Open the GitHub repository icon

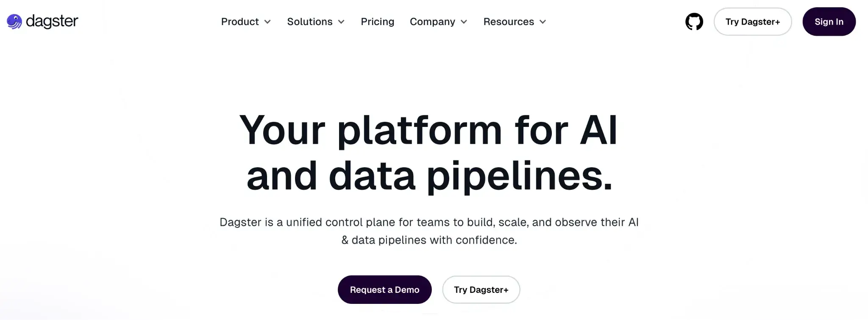tap(694, 22)
